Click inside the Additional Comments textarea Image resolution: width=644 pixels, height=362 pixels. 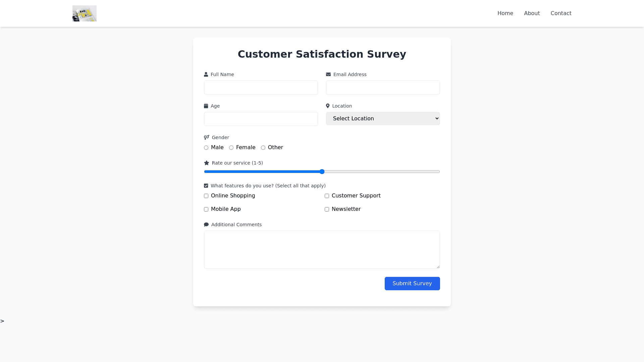(x=322, y=250)
